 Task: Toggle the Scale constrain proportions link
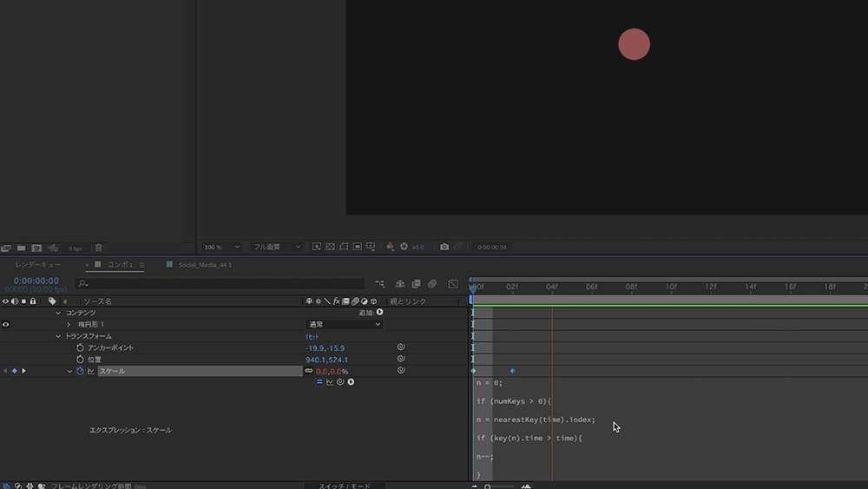308,371
